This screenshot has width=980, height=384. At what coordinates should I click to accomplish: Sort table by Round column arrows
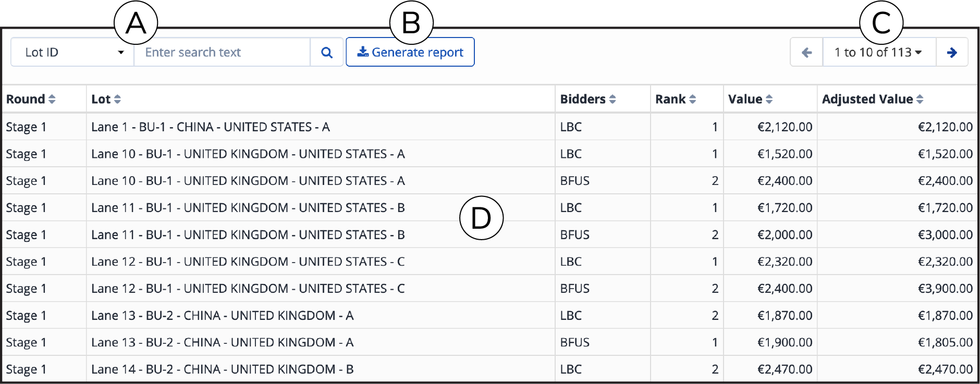coord(52,99)
